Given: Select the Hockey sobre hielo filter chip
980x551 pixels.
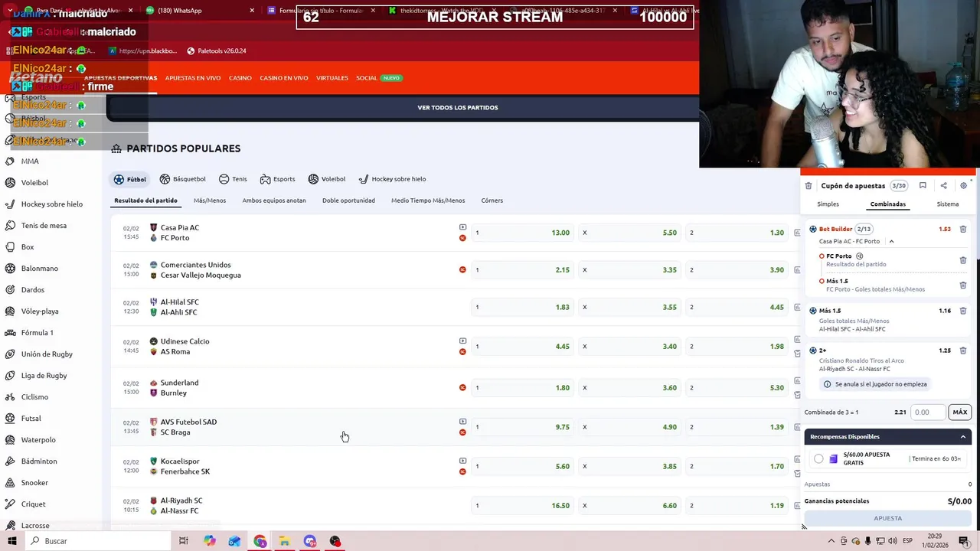Looking at the screenshot, I should pyautogui.click(x=392, y=179).
